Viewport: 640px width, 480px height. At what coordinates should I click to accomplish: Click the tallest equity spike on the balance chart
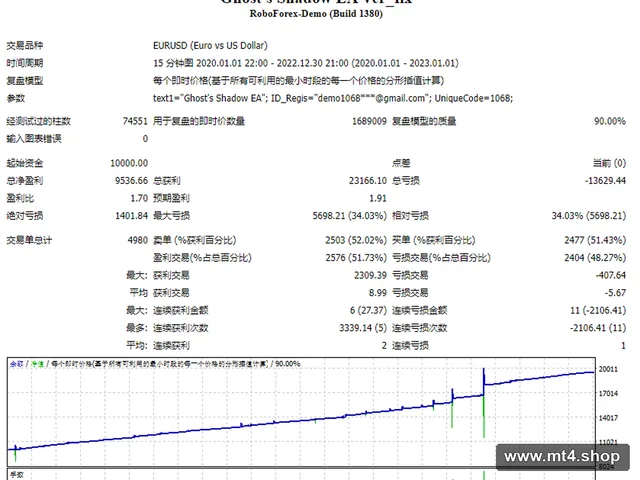[484, 402]
